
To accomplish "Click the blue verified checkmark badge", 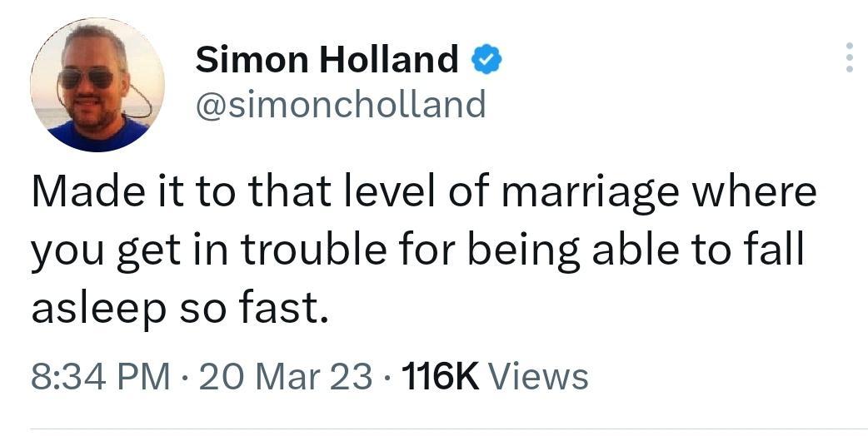I will pyautogui.click(x=486, y=60).
